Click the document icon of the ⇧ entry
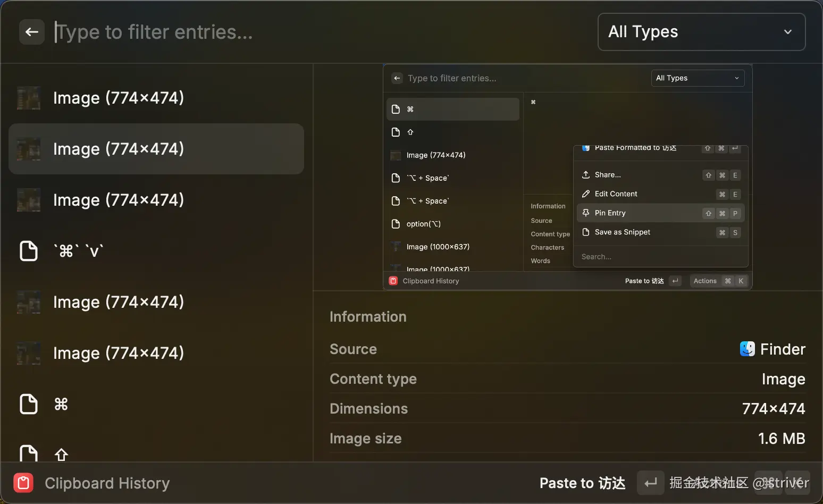The width and height of the screenshot is (823, 504). click(29, 453)
